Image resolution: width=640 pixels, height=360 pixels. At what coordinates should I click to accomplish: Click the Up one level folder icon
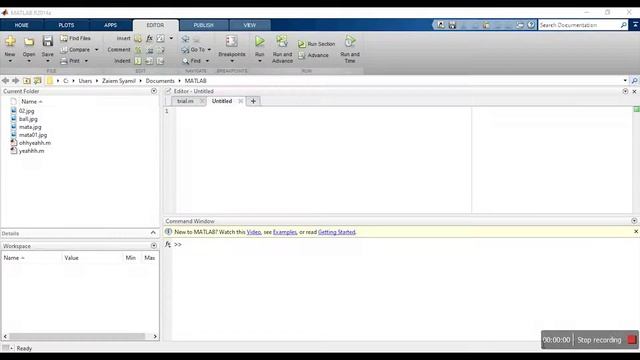pyautogui.click(x=27, y=80)
